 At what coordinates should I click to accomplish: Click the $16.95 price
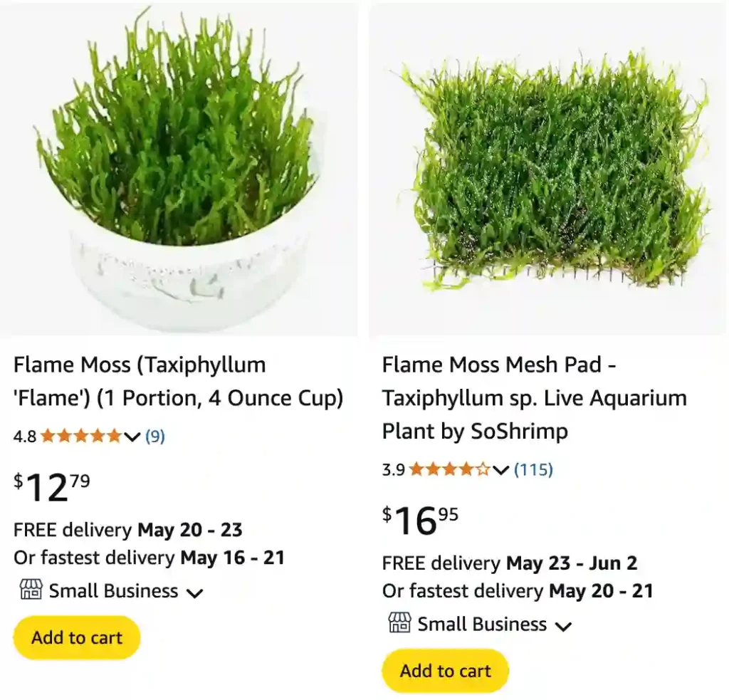[421, 521]
